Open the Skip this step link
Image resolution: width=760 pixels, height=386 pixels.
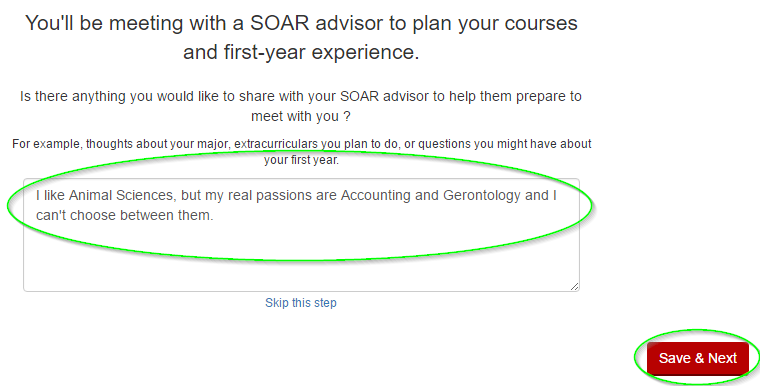pos(301,303)
